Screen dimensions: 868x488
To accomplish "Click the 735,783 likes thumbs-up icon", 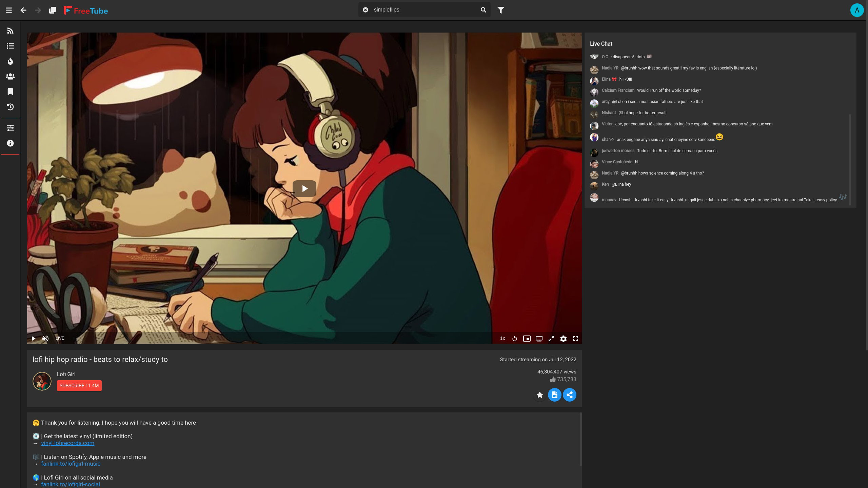I will [x=553, y=379].
